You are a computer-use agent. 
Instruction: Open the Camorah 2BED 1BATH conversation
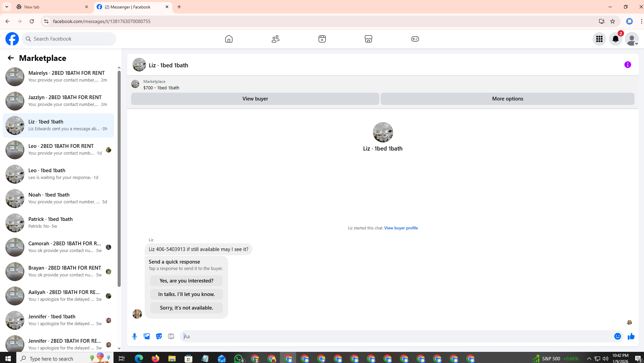pos(58,247)
